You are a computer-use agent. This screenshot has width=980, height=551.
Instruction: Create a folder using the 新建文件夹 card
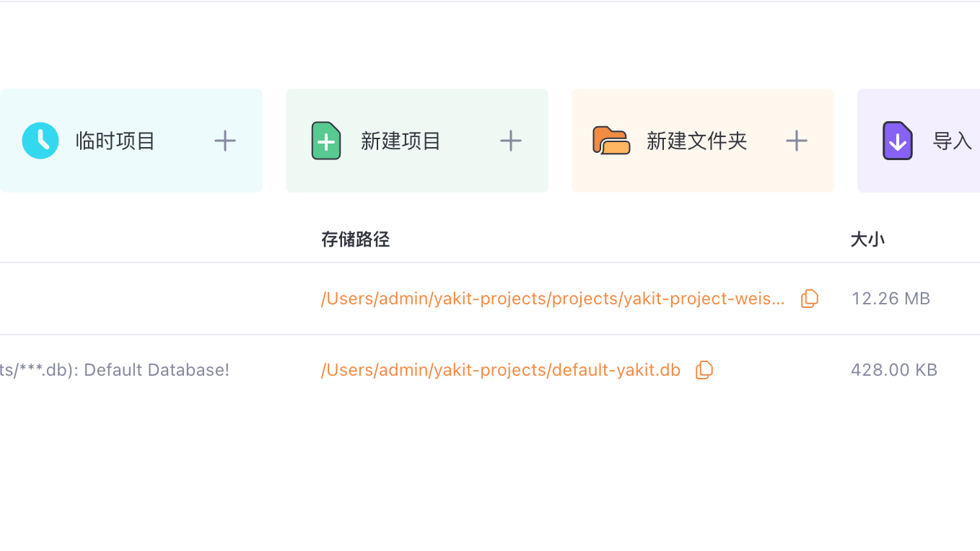coord(696,141)
